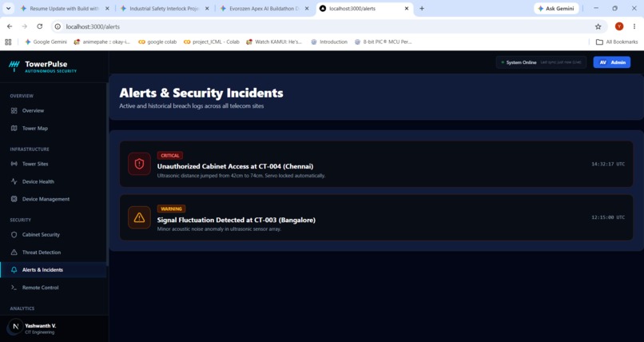Click the Tower Sites broadcast icon
The image size is (644, 342).
(14, 163)
